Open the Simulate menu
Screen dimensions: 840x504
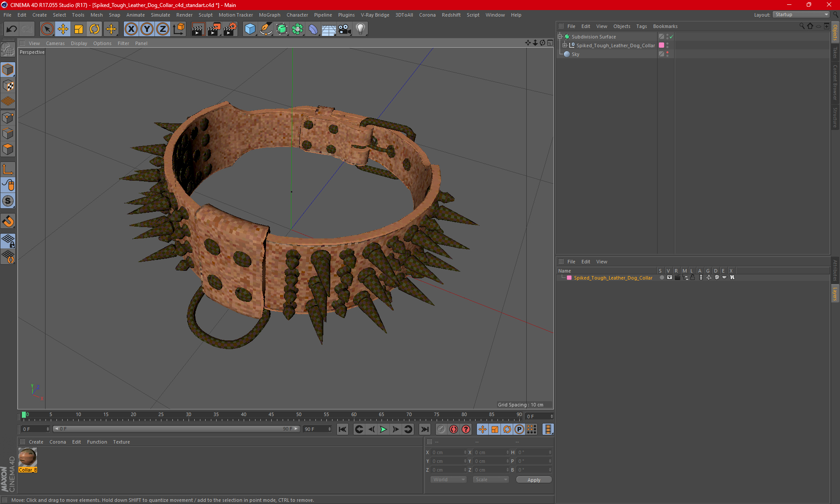pyautogui.click(x=160, y=15)
